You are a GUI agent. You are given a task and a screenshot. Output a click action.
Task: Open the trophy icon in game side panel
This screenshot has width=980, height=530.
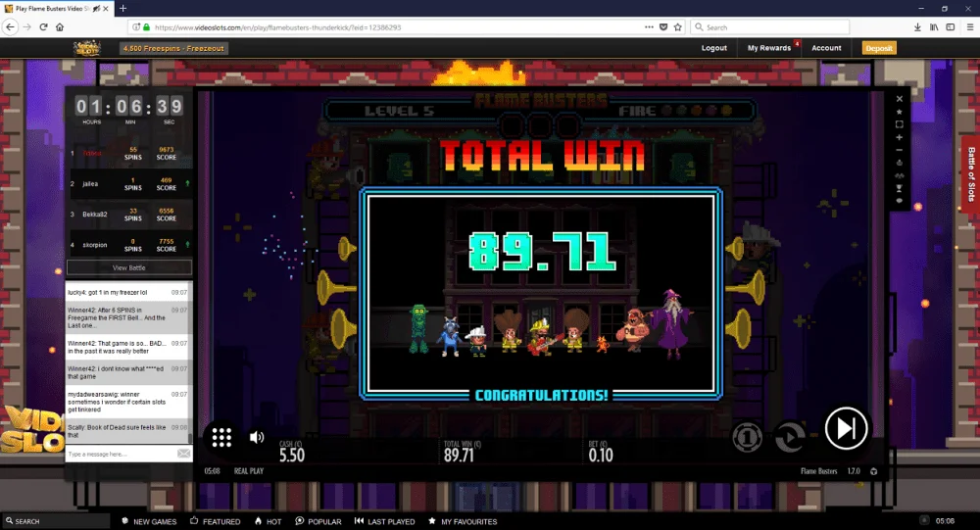[900, 188]
